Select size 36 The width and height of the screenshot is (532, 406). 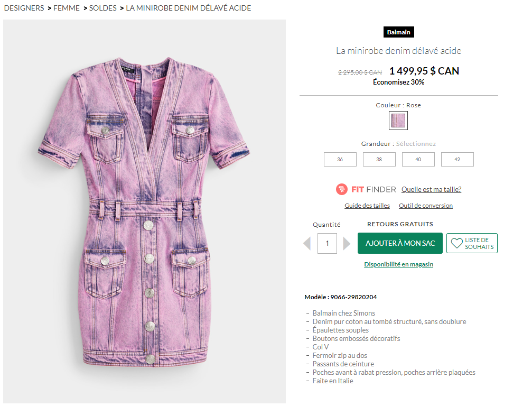point(340,159)
